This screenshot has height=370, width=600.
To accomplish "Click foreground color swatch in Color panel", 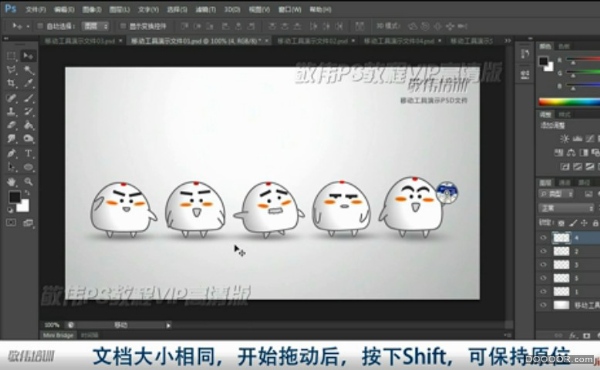I will [543, 61].
